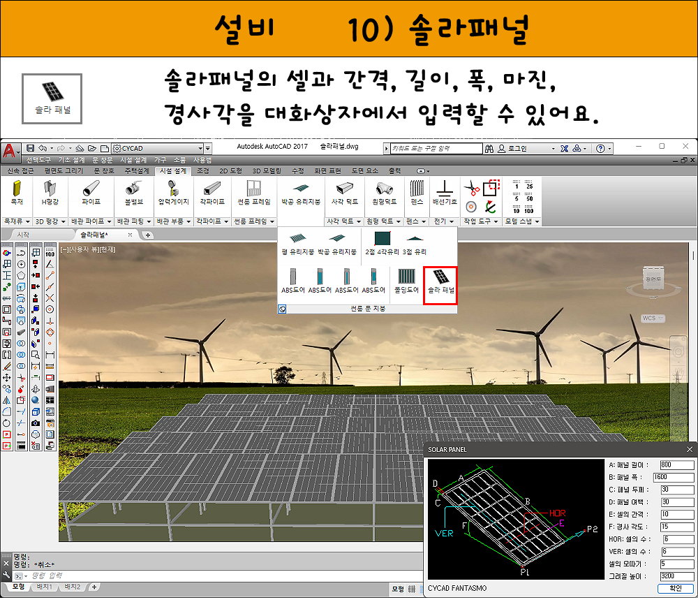Edit the A: 패널 길이 field
This screenshot has width=698, height=616.
[x=676, y=464]
